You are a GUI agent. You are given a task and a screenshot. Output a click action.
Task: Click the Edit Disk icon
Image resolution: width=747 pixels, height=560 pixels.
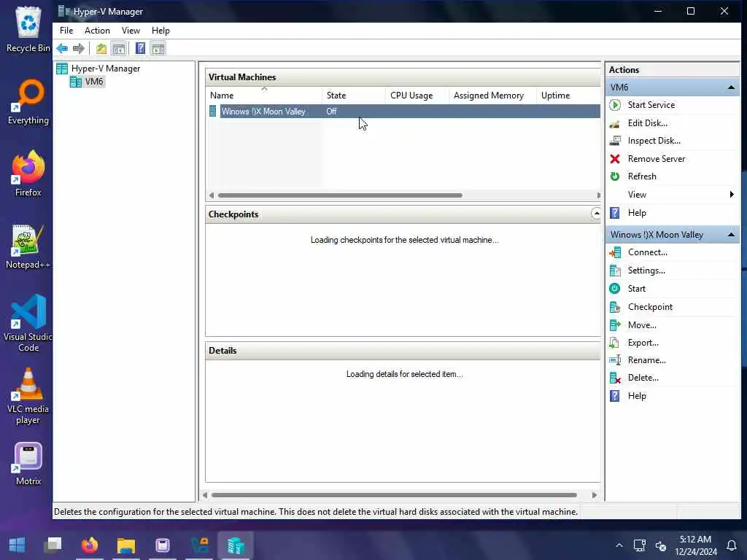[614, 123]
